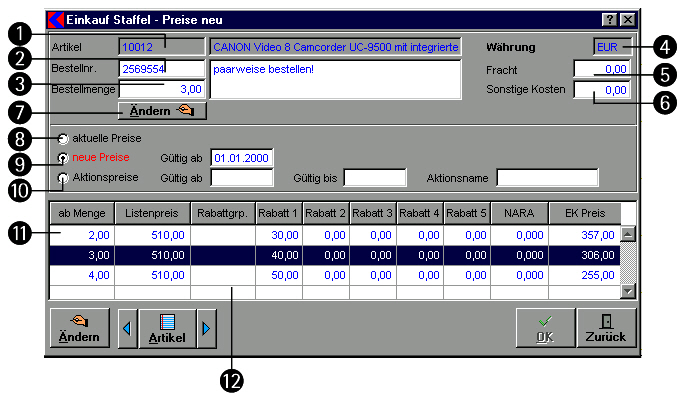Viewport: 682px width, 397px height.
Task: Click the Rabattgrp. column header
Action: click(x=223, y=213)
